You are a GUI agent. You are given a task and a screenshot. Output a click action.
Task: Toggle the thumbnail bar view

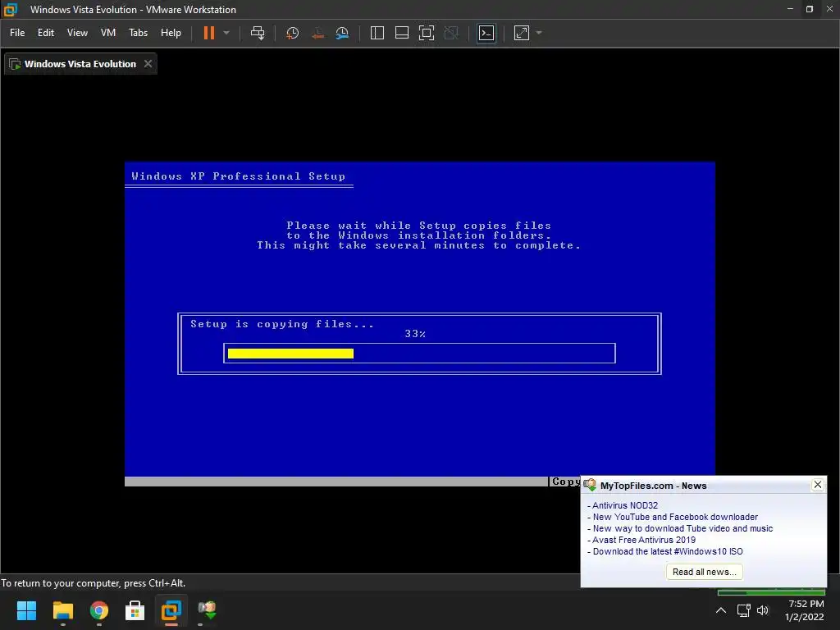point(402,33)
